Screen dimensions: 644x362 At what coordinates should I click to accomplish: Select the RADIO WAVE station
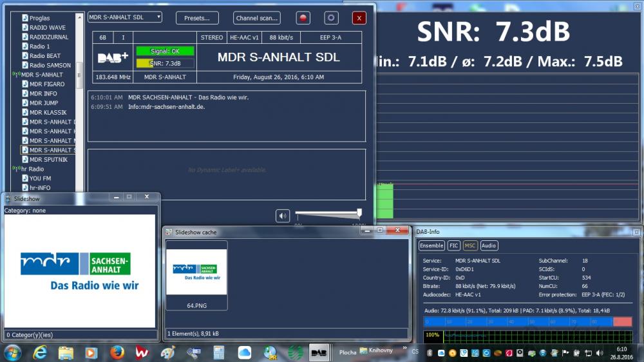click(47, 28)
